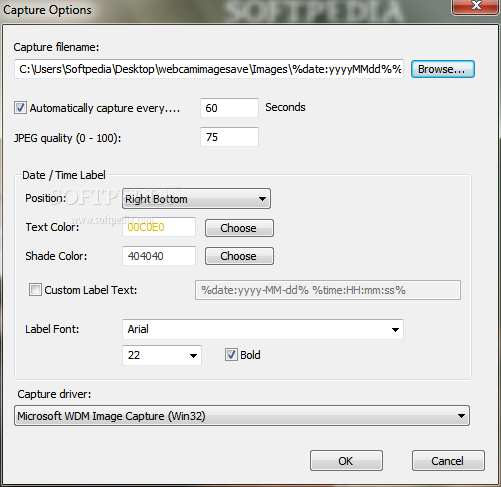The image size is (501, 487).
Task: Enable the Custom Label Text checkbox
Action: pos(35,290)
